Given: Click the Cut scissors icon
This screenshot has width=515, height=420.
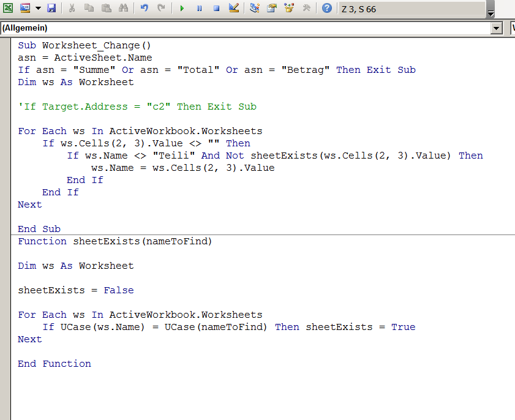Looking at the screenshot, I should [72, 8].
